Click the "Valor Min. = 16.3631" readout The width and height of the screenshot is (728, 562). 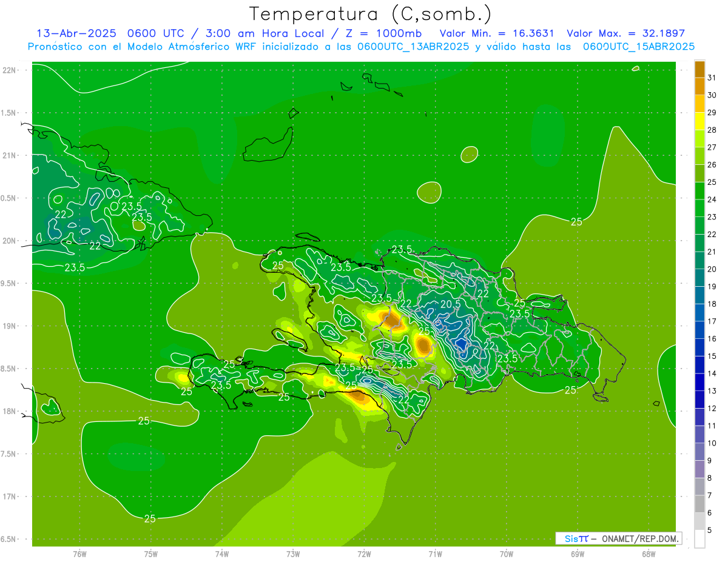[x=497, y=33]
